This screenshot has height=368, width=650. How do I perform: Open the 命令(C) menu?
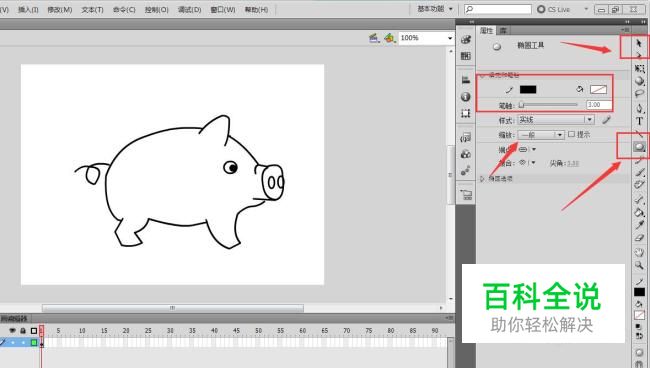(x=124, y=9)
